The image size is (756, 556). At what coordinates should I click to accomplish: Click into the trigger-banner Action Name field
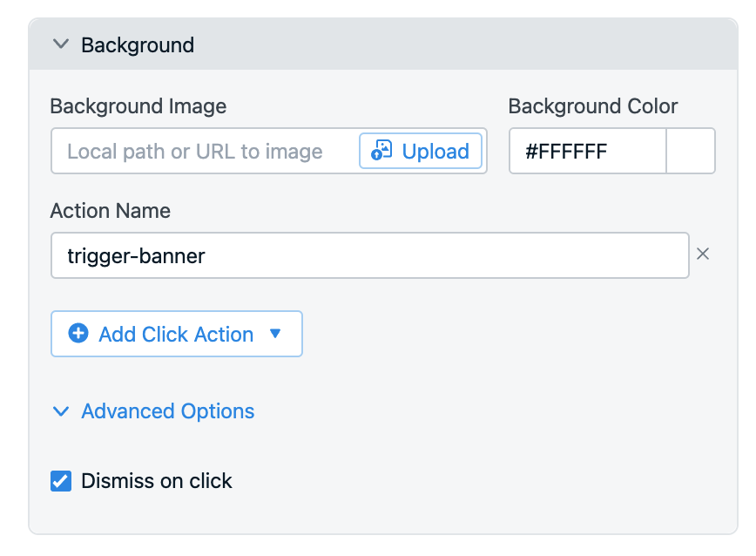coord(370,255)
